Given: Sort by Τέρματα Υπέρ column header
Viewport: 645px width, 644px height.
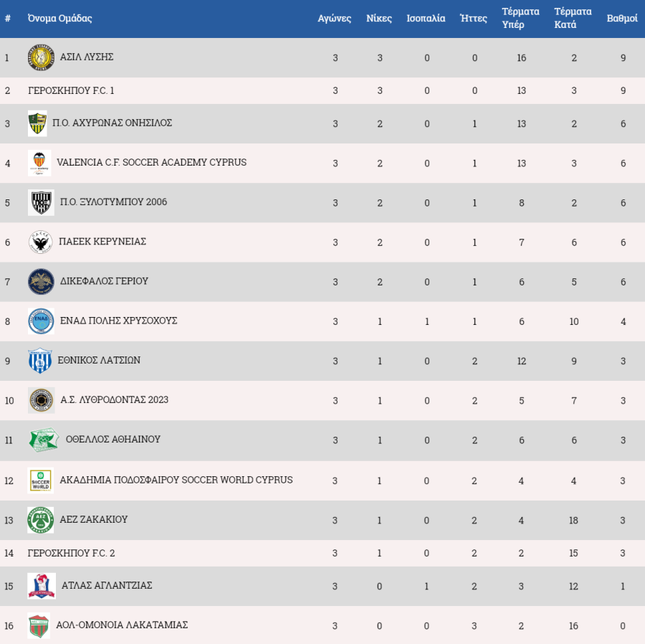Looking at the screenshot, I should pos(520,18).
